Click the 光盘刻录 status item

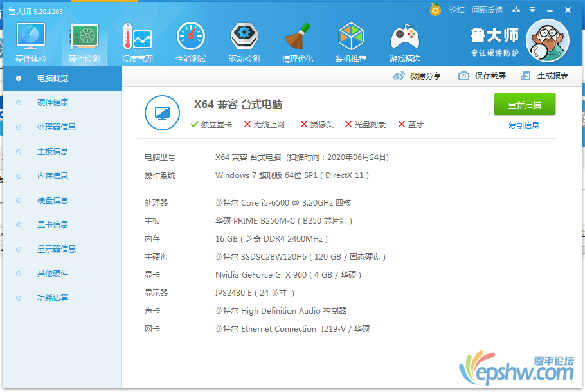click(365, 125)
